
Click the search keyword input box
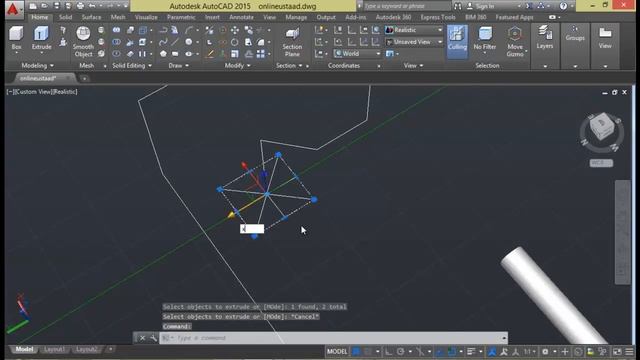407,6
